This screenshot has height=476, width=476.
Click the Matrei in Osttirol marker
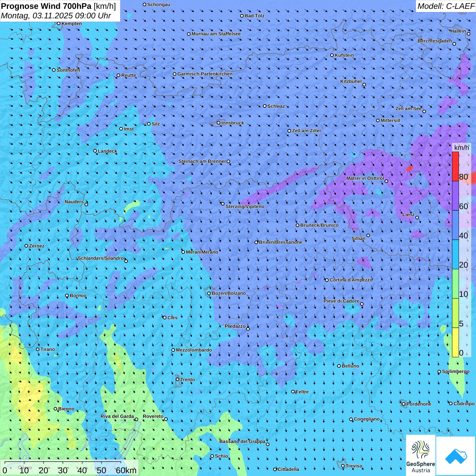386,181
